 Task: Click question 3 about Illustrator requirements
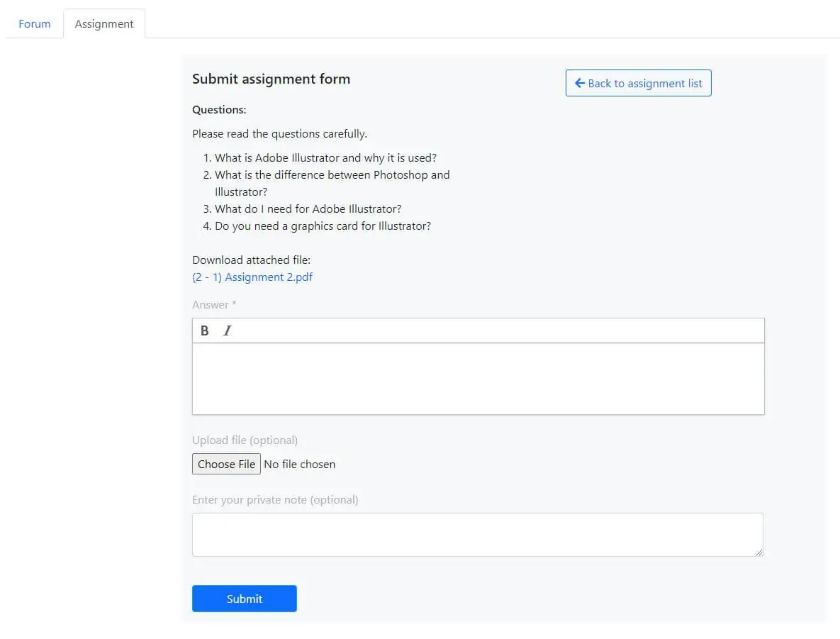pyautogui.click(x=308, y=209)
